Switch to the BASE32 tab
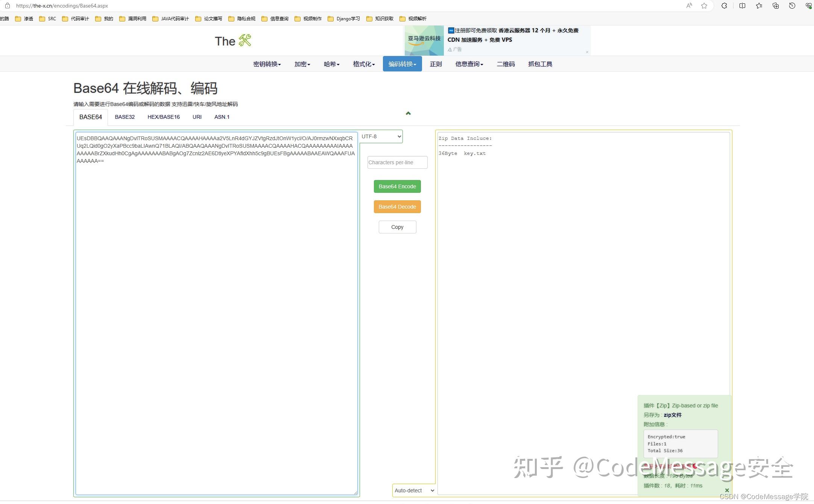 tap(125, 117)
